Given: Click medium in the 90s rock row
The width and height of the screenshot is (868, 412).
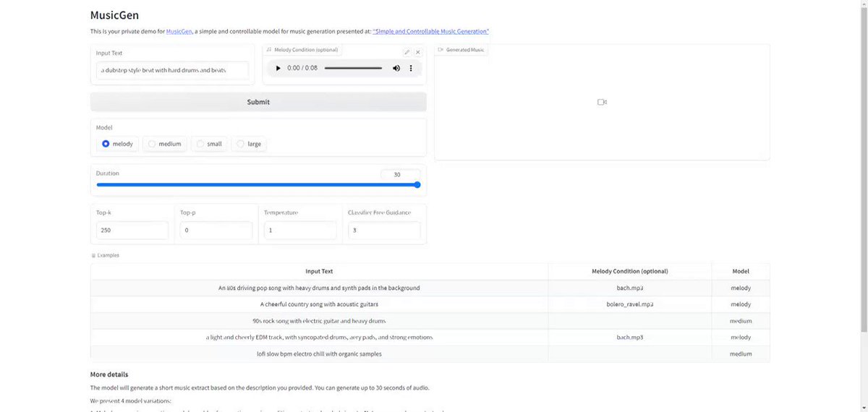Looking at the screenshot, I should click(741, 321).
